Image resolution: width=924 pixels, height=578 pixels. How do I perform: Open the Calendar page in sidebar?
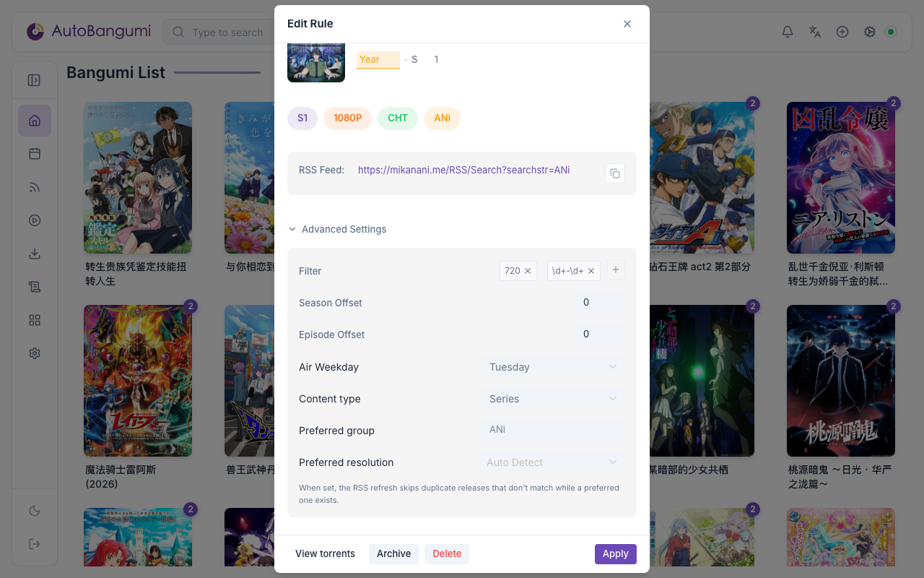(35, 154)
